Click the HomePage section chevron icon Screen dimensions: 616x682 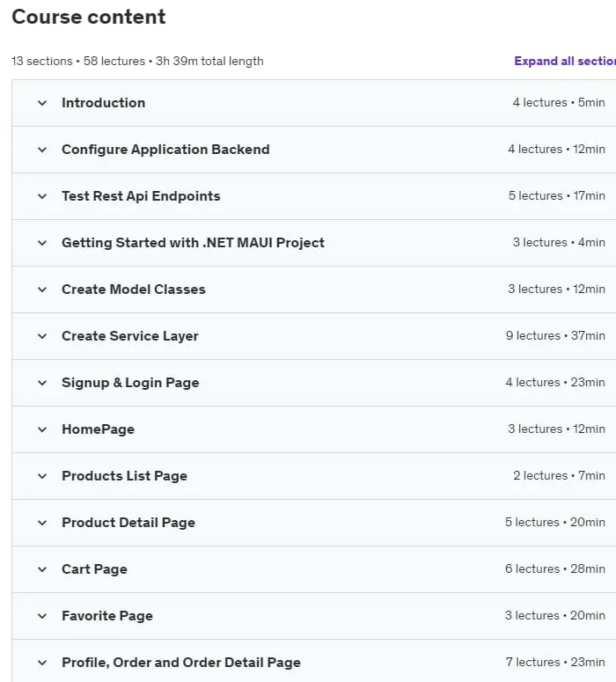tap(42, 429)
